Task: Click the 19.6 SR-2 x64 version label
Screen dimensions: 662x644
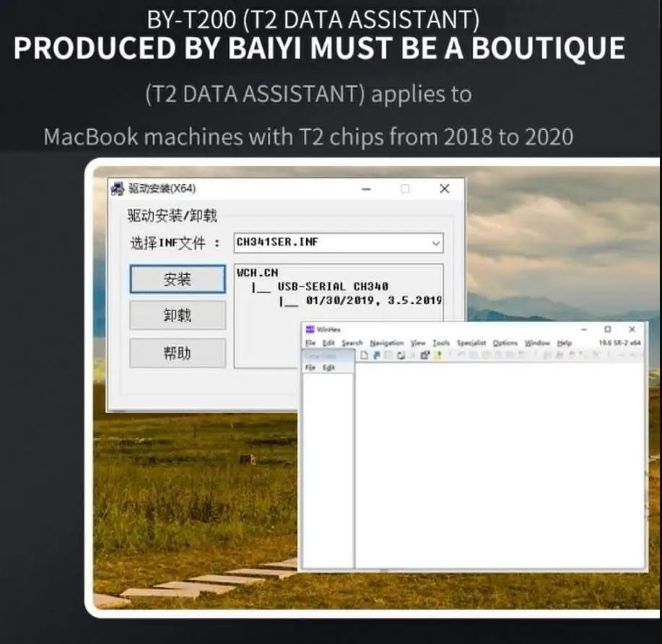Action: (x=620, y=343)
